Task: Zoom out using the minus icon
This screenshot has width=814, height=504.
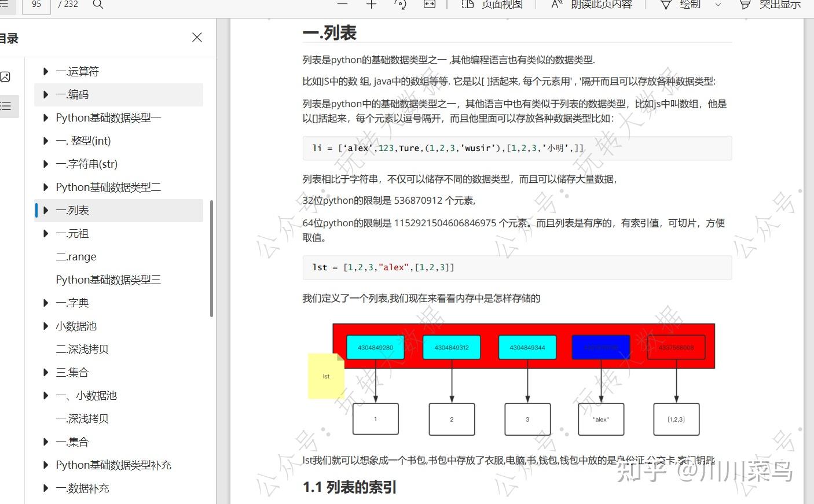Action: [x=342, y=5]
